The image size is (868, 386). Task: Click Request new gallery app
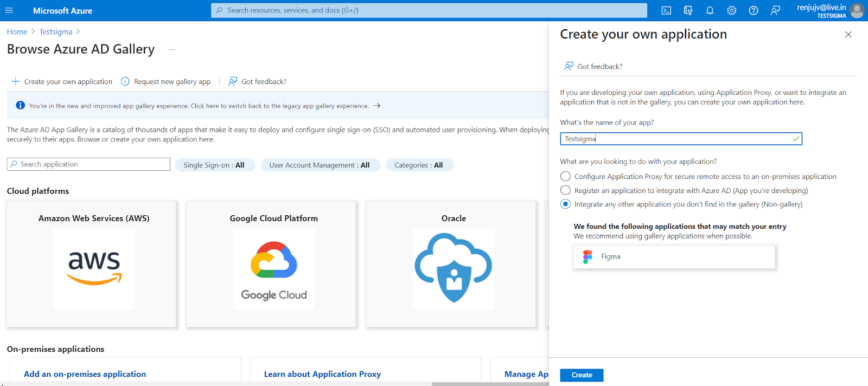pos(165,81)
